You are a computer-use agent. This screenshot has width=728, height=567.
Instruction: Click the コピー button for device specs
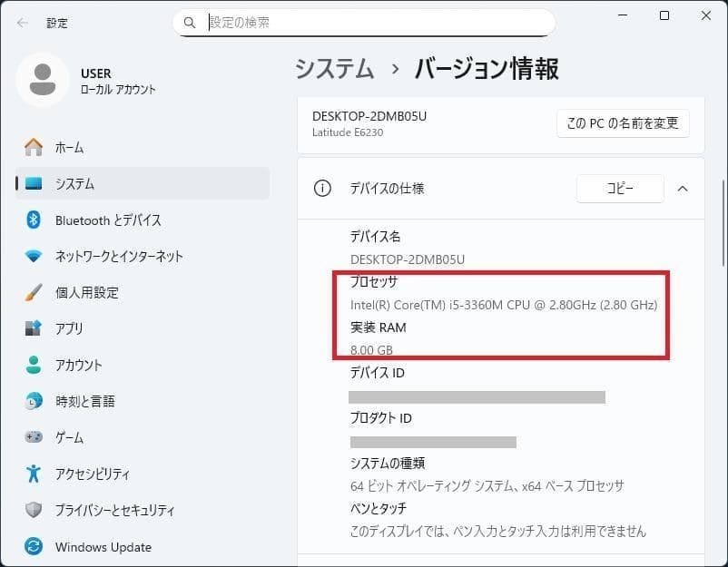620,189
